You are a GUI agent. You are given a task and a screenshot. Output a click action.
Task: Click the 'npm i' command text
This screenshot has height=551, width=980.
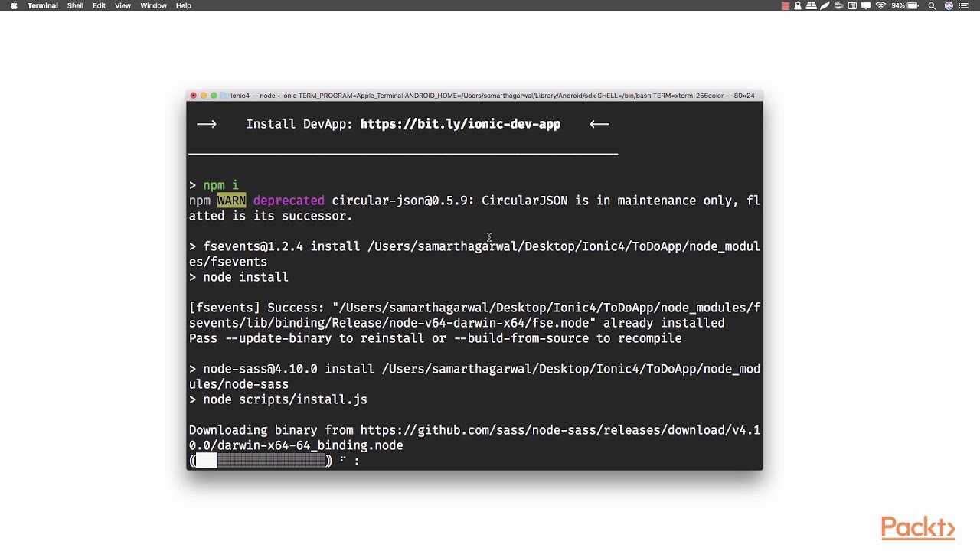tap(220, 185)
